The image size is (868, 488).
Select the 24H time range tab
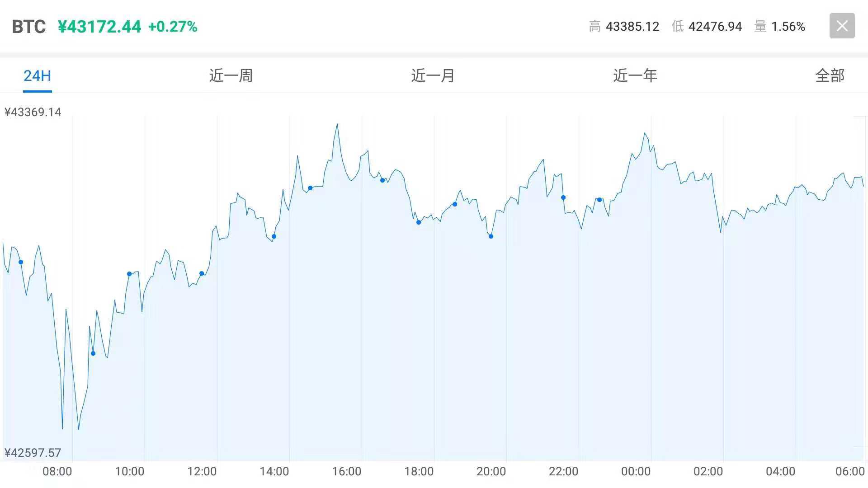37,75
